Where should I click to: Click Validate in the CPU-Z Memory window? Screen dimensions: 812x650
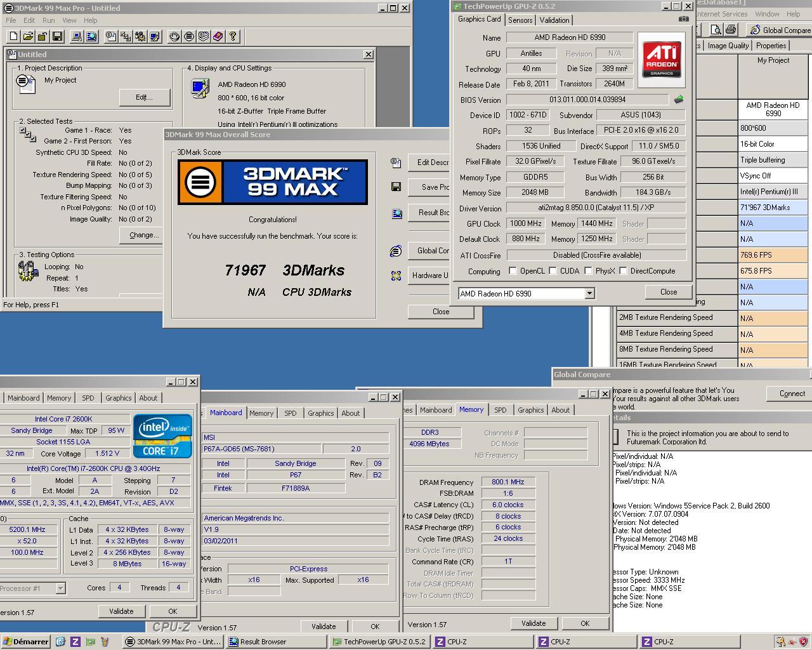point(534,623)
